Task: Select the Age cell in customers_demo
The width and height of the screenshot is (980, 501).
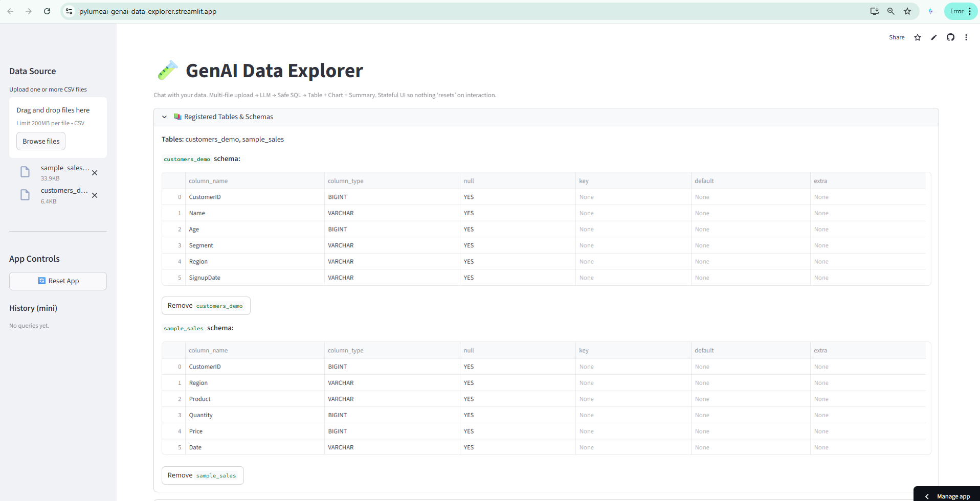Action: pos(254,229)
